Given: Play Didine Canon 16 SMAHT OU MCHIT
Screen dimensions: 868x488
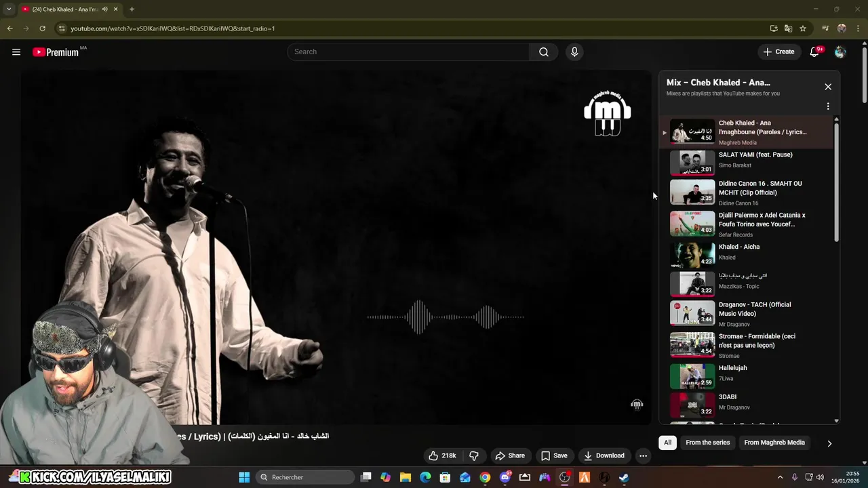Looking at the screenshot, I should 746,192.
